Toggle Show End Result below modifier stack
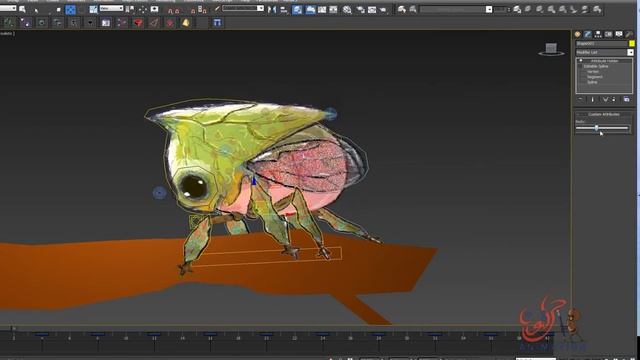This screenshot has width=640, height=360. pos(593,99)
